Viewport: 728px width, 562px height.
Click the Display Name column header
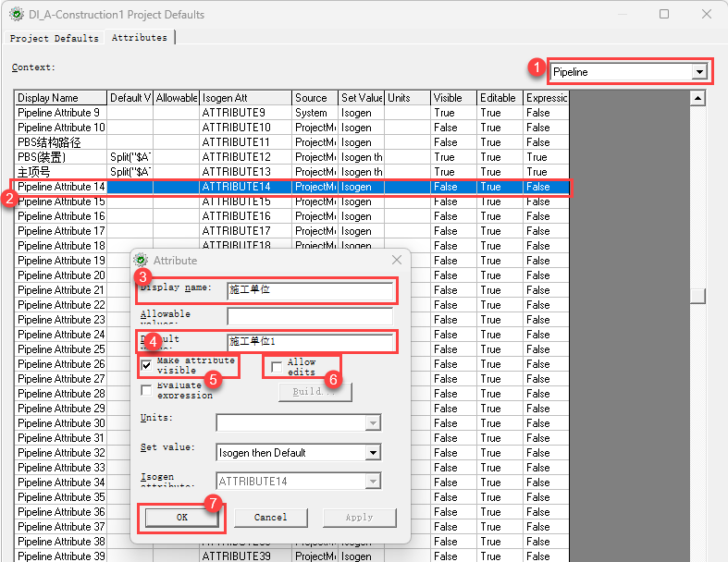(60, 98)
